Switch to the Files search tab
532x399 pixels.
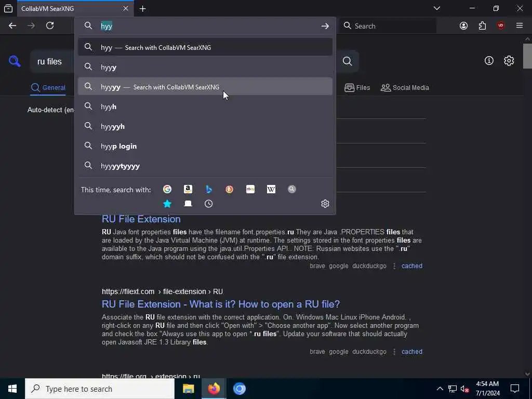(x=357, y=87)
